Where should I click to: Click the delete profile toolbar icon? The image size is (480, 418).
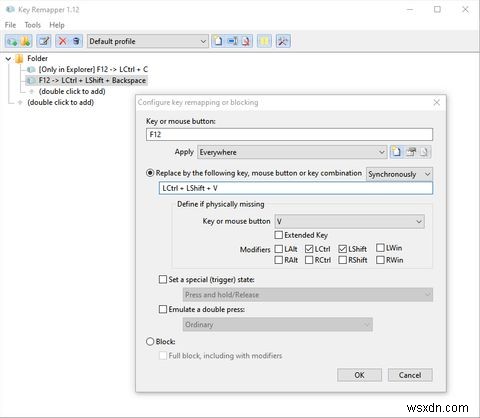(246, 41)
